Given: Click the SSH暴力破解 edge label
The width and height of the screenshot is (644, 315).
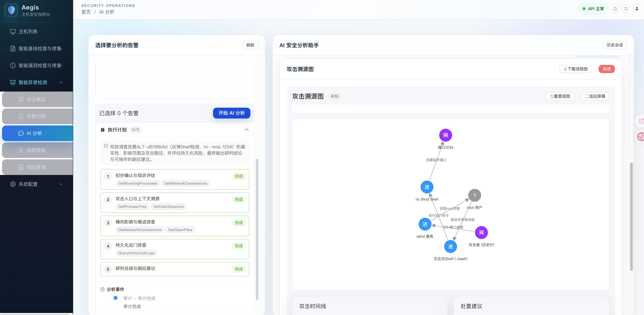Looking at the screenshot, I should click(453, 227).
